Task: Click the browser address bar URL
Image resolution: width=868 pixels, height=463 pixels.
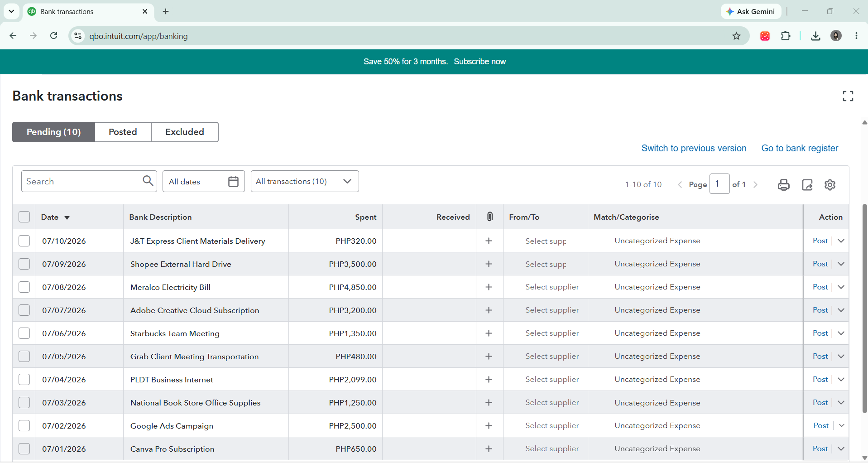Action: (139, 36)
